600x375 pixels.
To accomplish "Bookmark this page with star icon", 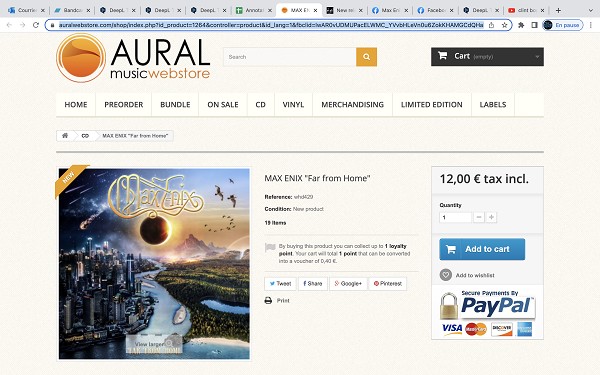I will pos(504,25).
